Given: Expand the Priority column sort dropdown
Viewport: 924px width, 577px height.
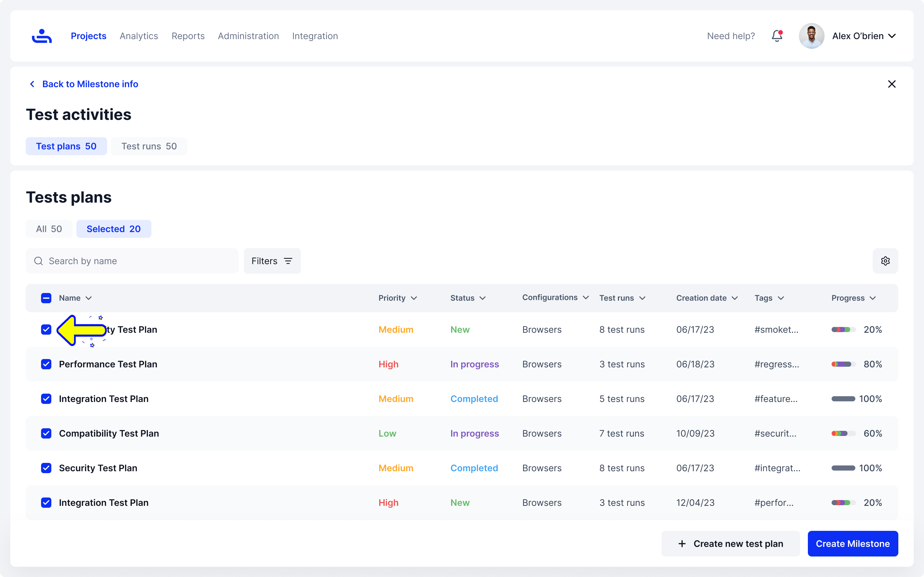Looking at the screenshot, I should tap(414, 298).
